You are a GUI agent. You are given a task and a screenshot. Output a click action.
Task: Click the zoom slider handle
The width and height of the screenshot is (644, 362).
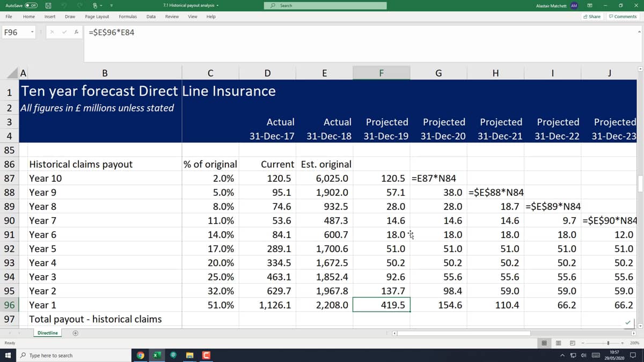coord(608,343)
